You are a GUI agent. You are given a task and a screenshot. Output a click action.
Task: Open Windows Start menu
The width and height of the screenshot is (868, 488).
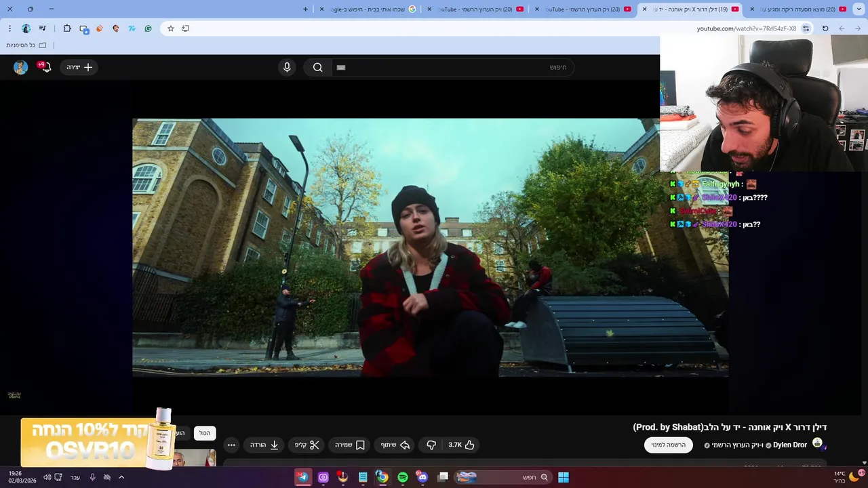click(x=564, y=477)
